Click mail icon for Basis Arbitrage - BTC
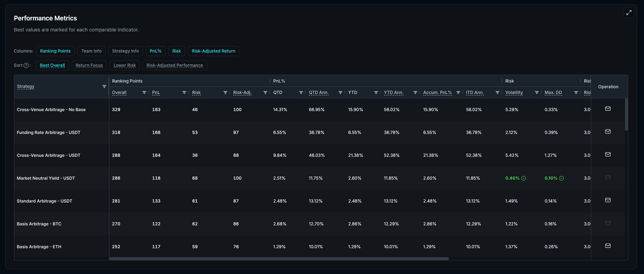Viewport: 644px width, 274px height. [608, 223]
